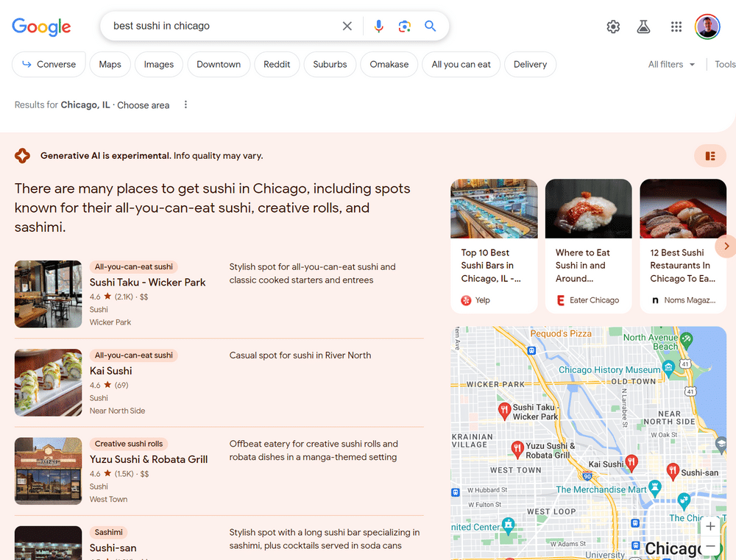This screenshot has width=736, height=560.
Task: Toggle the generative AI layout view button
Action: [710, 156]
